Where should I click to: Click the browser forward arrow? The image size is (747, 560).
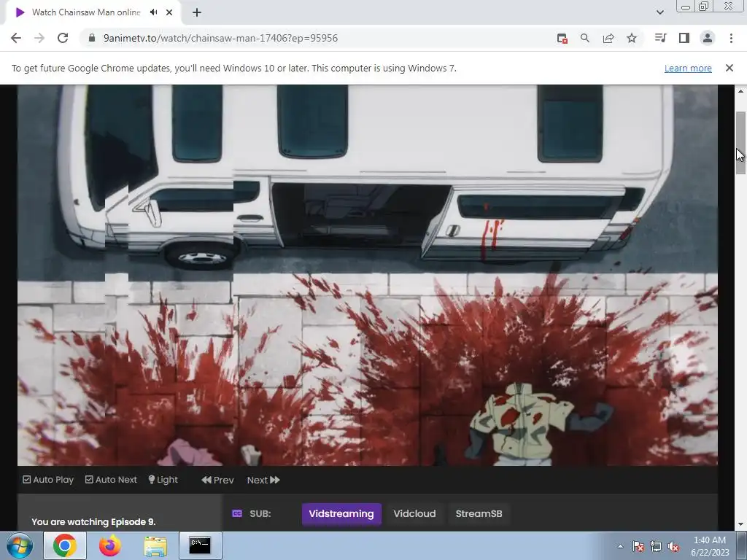[x=39, y=38]
